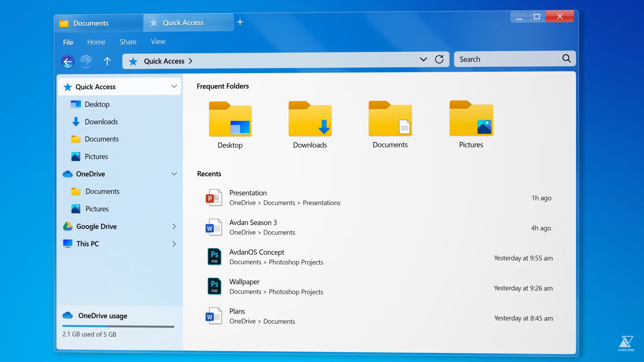This screenshot has height=362, width=644.
Task: Click the Home tab
Action: (96, 42)
